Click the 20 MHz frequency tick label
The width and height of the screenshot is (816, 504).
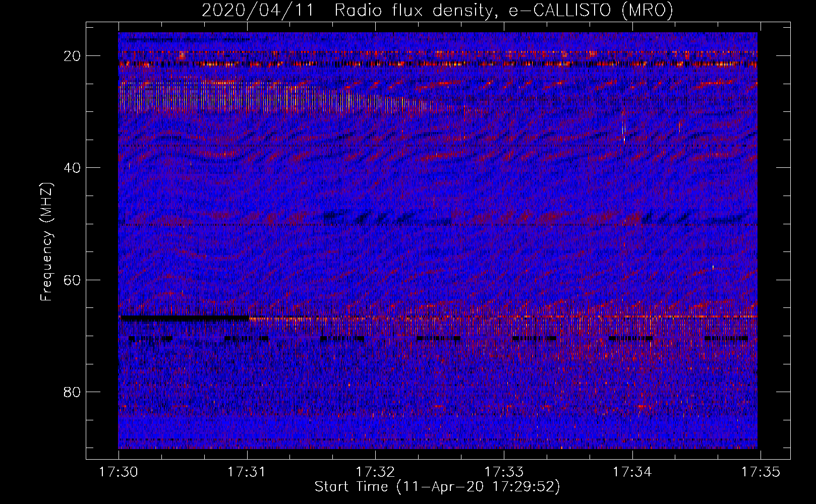point(73,56)
